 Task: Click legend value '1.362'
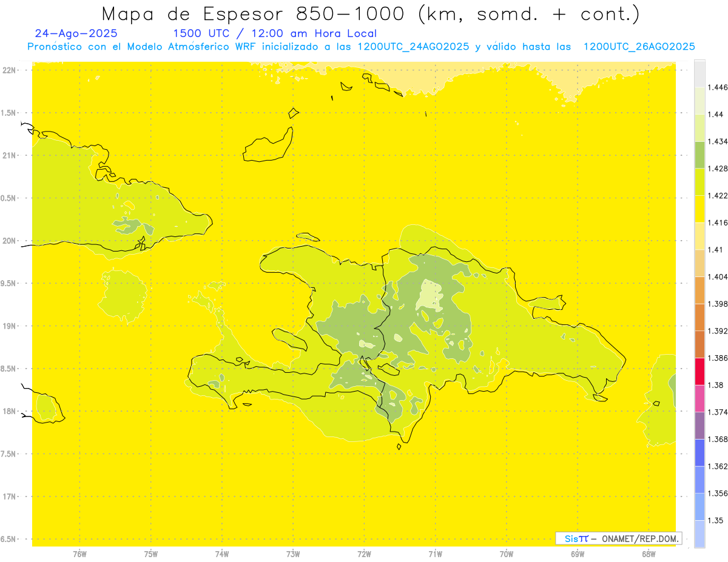click(718, 466)
